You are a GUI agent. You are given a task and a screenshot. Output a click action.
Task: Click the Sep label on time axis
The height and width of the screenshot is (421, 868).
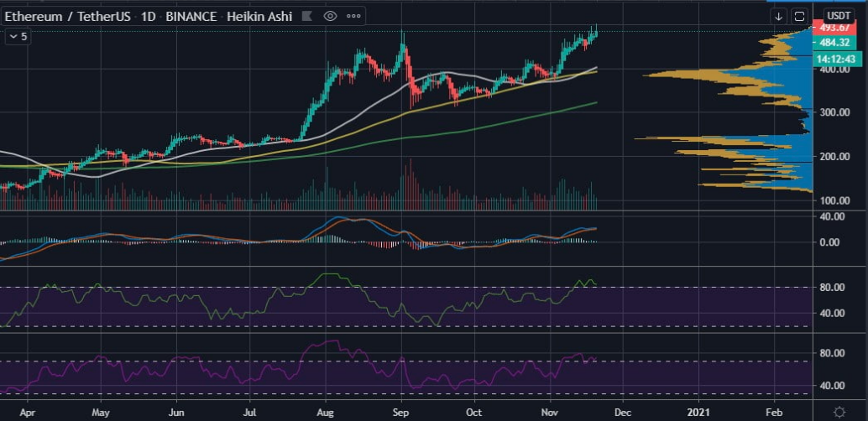point(401,412)
